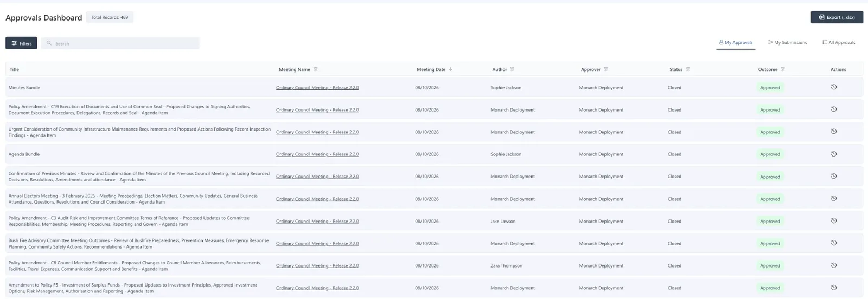Screen dimensions: 868x299
Task: Open meeting link in Confirmation of Previous Minutes row
Action: click(x=317, y=176)
